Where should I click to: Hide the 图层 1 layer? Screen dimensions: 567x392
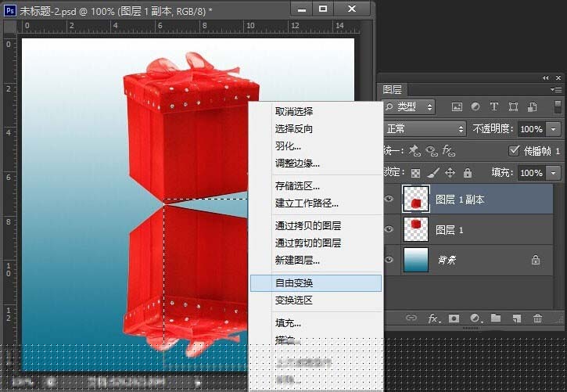[389, 229]
